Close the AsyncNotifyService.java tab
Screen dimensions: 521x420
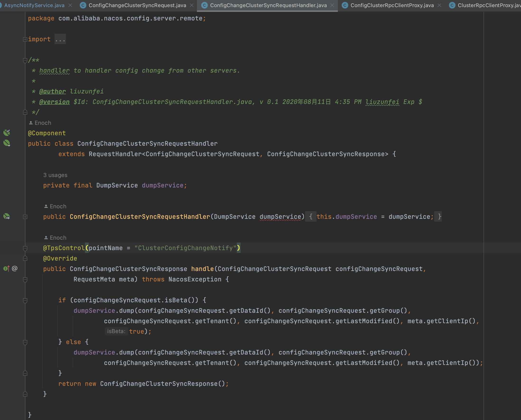(70, 5)
